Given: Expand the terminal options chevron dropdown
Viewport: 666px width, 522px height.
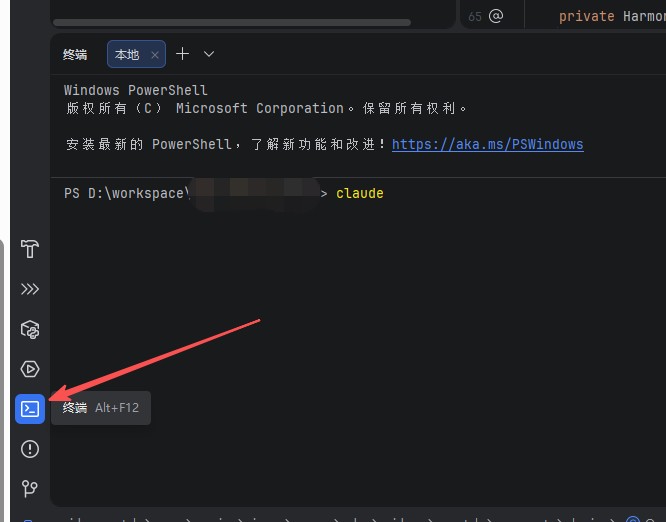Looking at the screenshot, I should [x=209, y=54].
